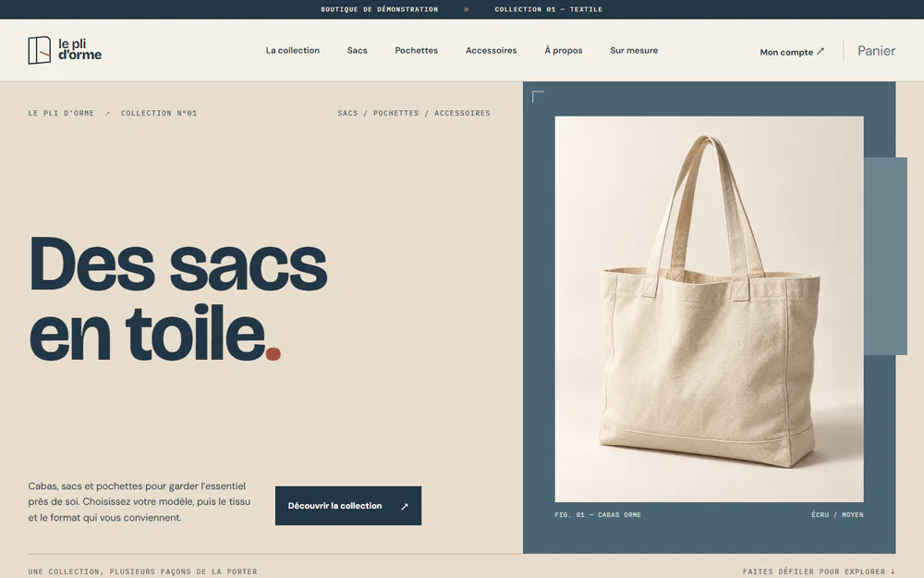The image size is (924, 578).
Task: Open Accessoires in the navigation menu
Action: pos(491,51)
